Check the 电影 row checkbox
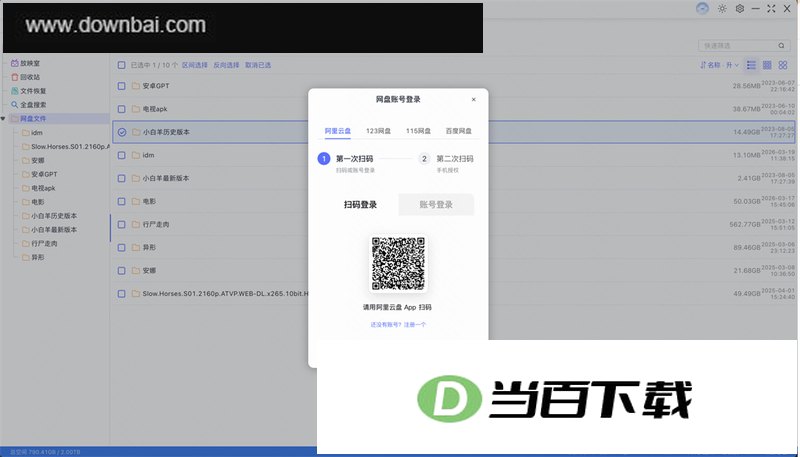The width and height of the screenshot is (800, 457). (x=121, y=201)
